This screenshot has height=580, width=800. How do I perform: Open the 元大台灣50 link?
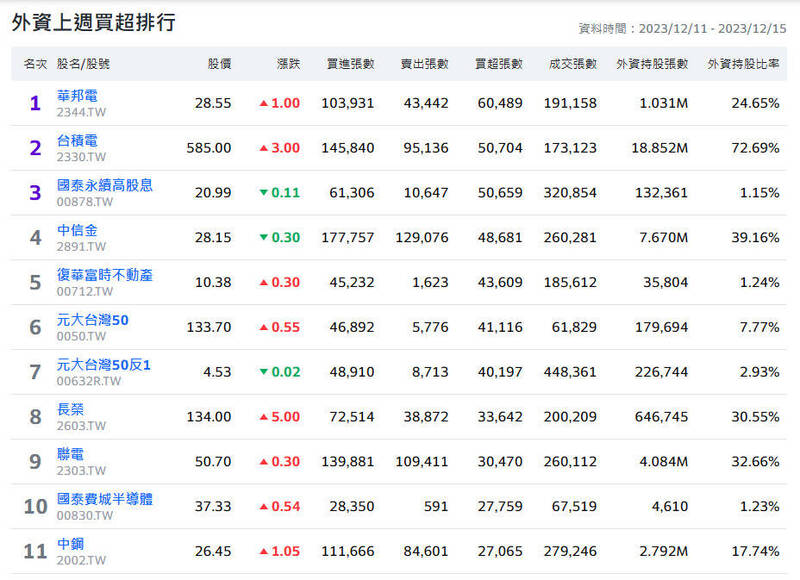[x=92, y=320]
